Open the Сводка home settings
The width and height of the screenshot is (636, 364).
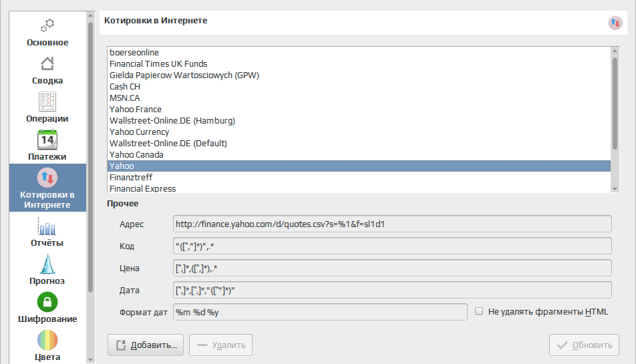[47, 71]
